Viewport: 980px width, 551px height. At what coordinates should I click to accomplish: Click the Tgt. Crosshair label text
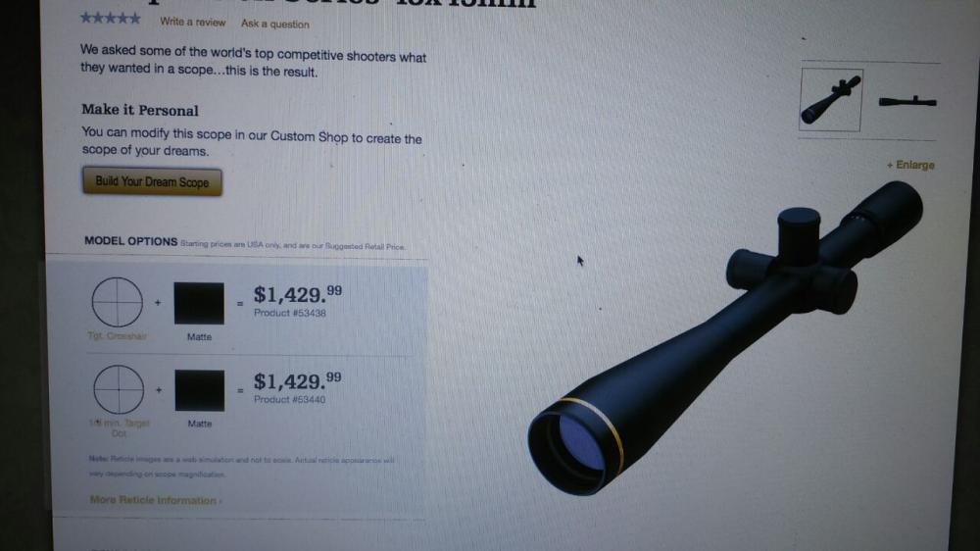[x=118, y=336]
